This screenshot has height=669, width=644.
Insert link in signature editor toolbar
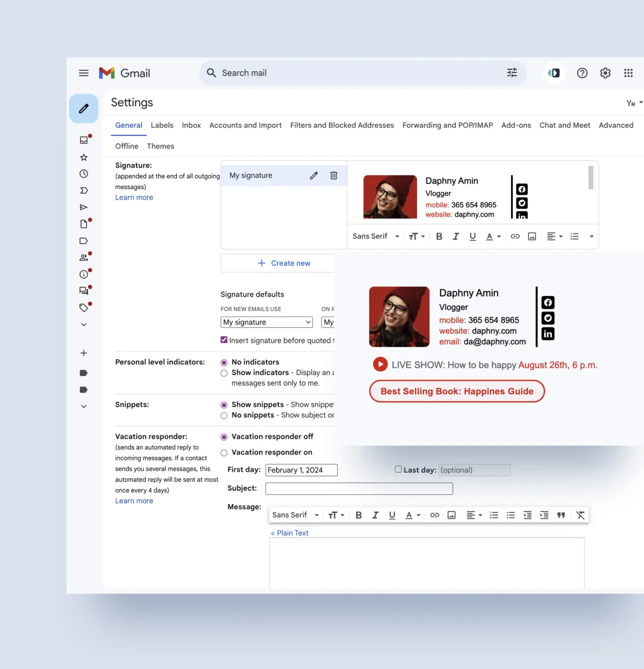coord(515,236)
